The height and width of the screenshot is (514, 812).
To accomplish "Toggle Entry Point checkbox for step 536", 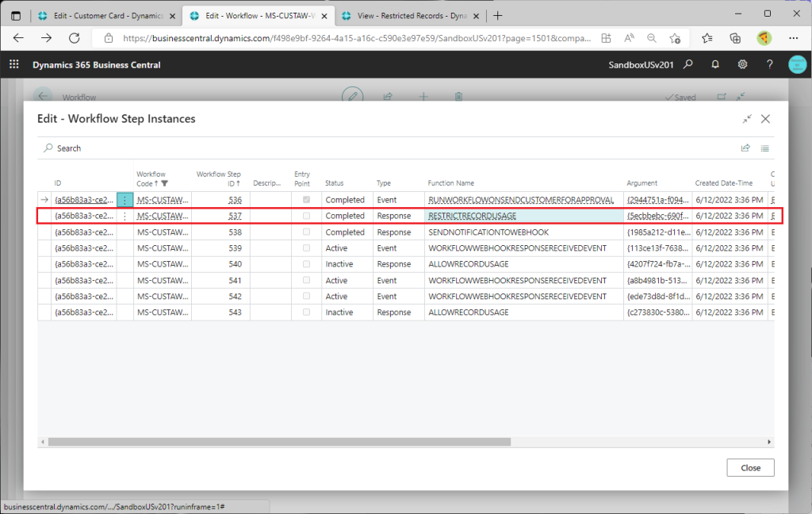I will 307,199.
